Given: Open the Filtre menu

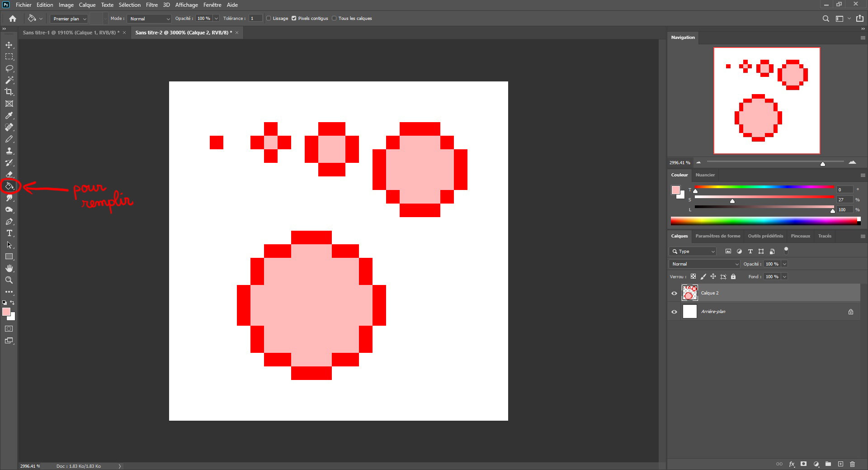Looking at the screenshot, I should click(x=151, y=5).
